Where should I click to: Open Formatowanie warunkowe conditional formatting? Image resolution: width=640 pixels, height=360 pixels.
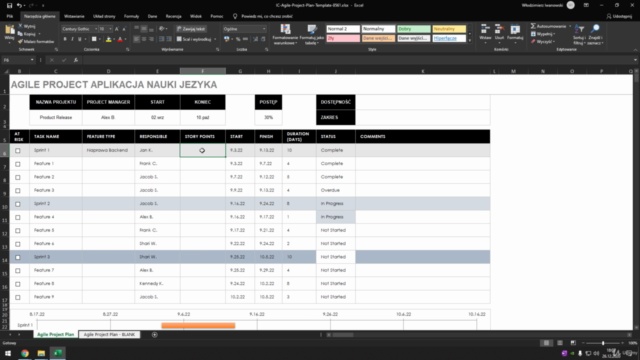click(285, 34)
